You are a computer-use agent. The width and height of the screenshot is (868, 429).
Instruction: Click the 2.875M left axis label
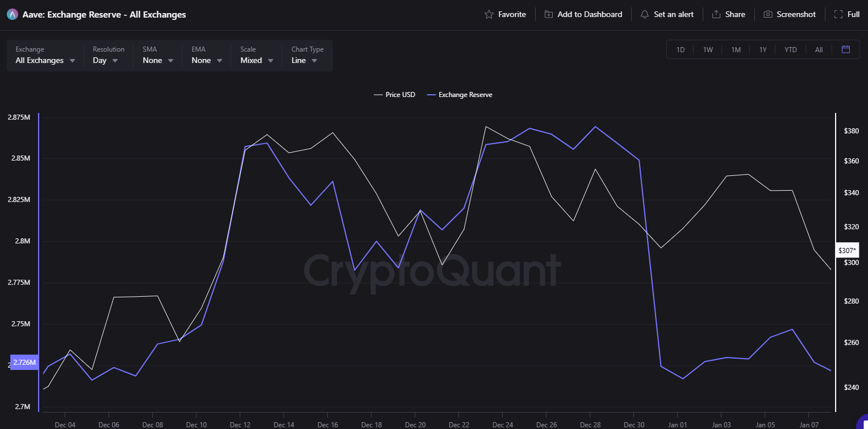(x=19, y=117)
